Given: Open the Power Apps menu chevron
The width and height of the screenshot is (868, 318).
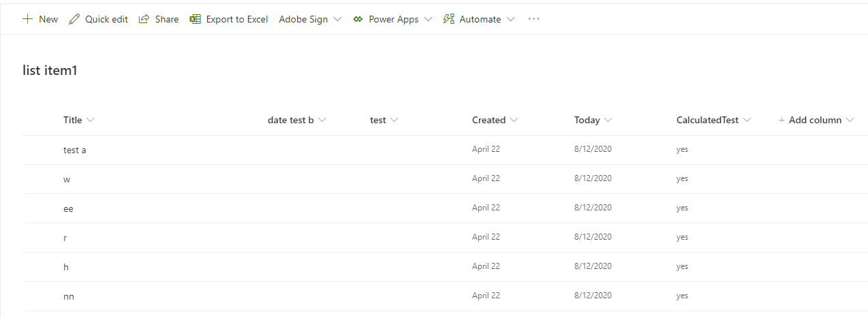Looking at the screenshot, I should coord(428,19).
